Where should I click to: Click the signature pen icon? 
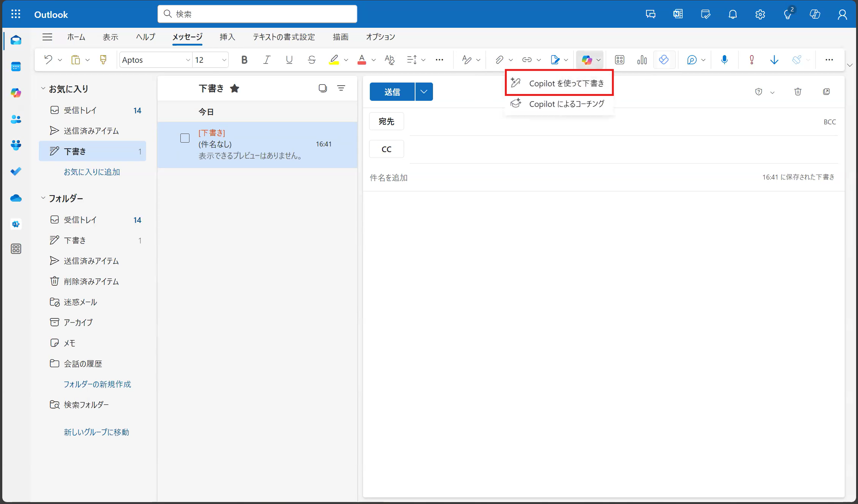(555, 60)
